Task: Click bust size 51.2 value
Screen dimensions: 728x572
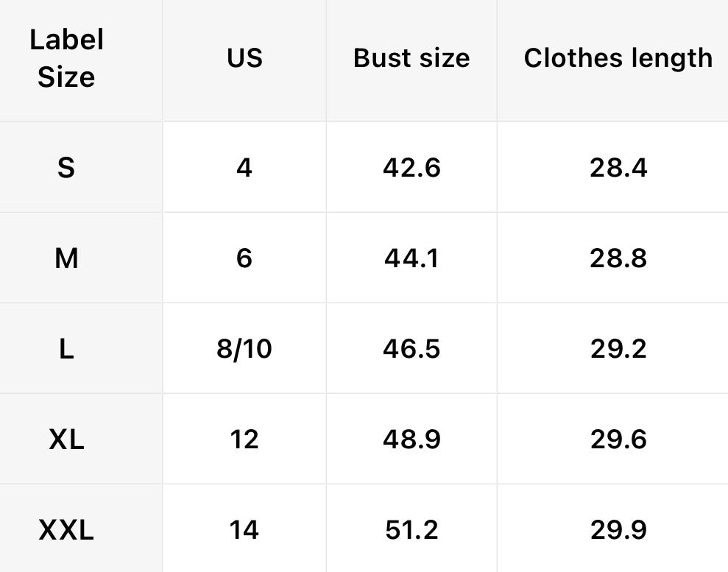Action: coord(411,530)
